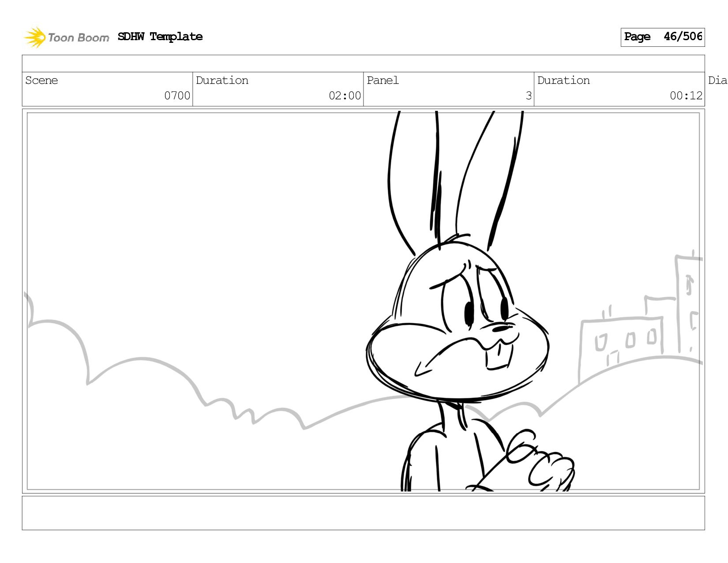The width and height of the screenshot is (728, 563).
Task: Select the Scene label text
Action: click(x=41, y=80)
